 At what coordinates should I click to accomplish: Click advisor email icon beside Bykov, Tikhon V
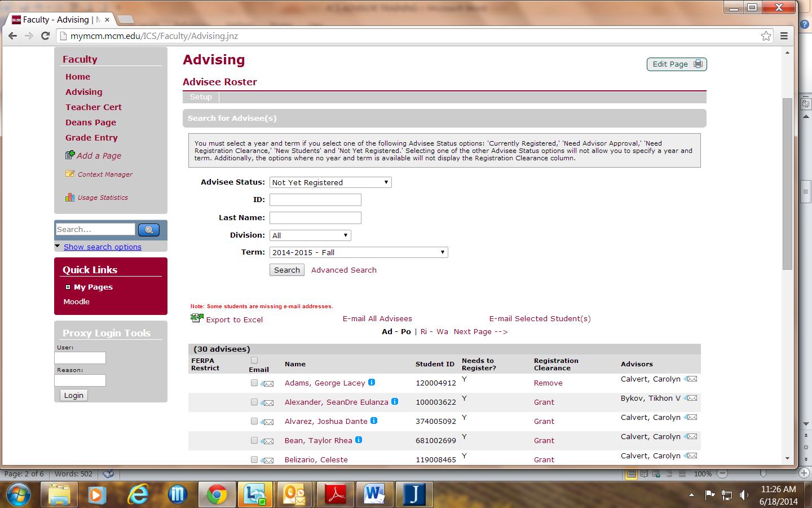click(x=691, y=398)
